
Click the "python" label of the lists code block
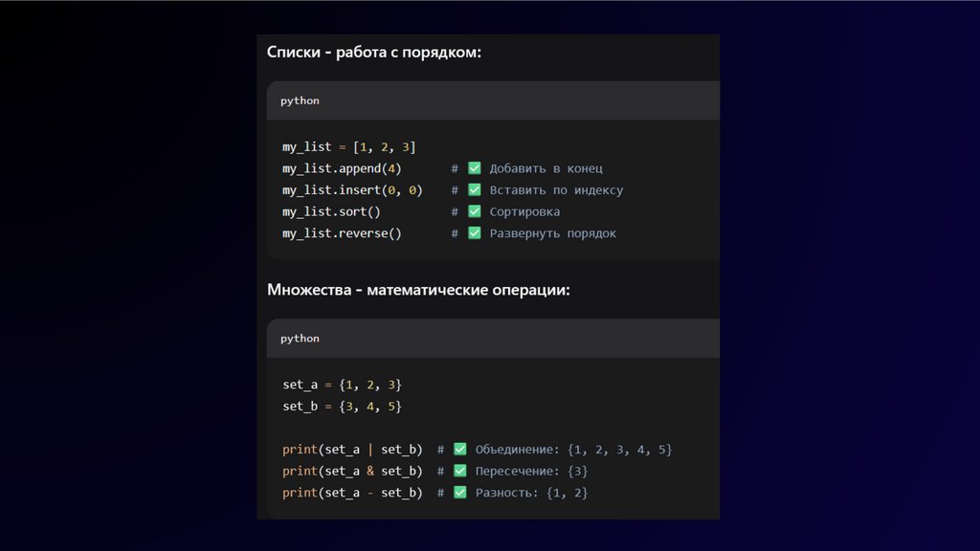[300, 100]
